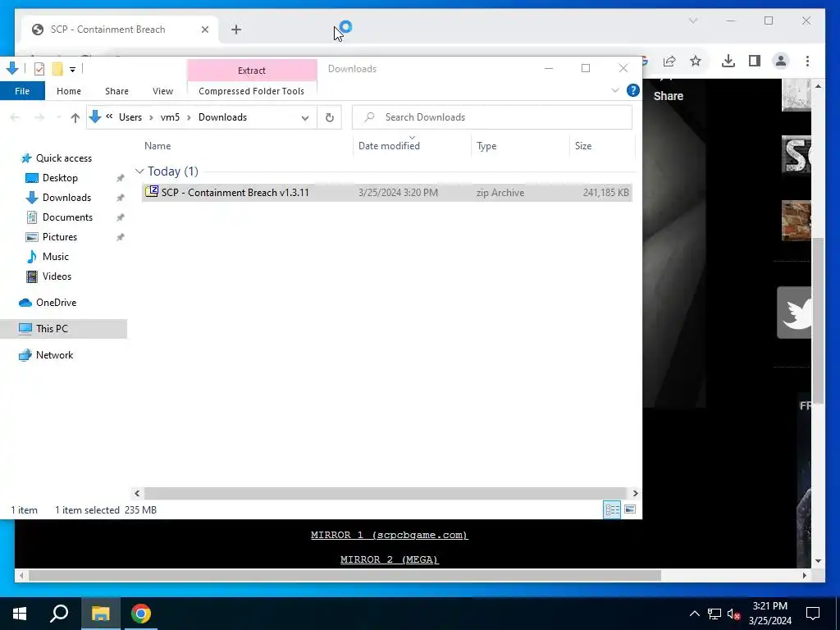
Task: Sort by the Type column
Action: [486, 146]
